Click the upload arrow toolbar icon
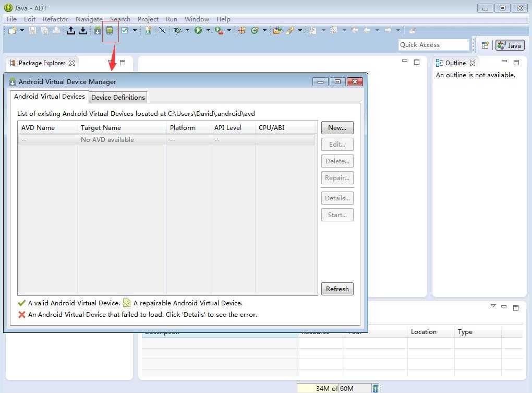This screenshot has height=393, width=532. click(x=70, y=31)
